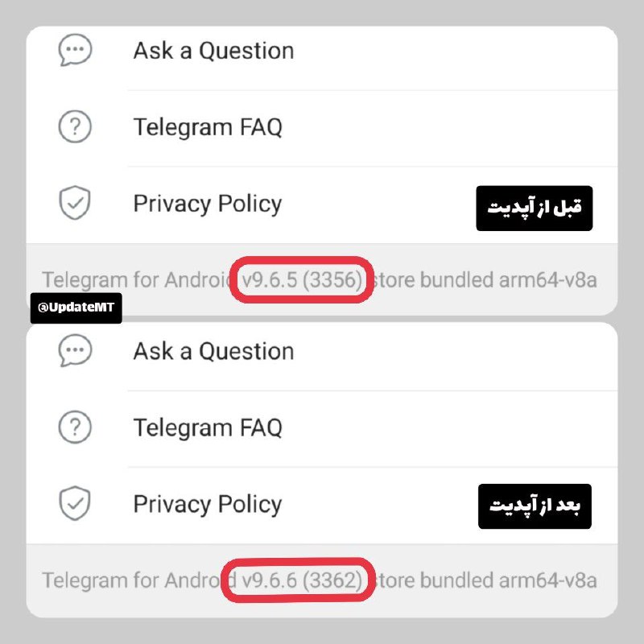Click 'Telegram for Android' text before v9.6.6
Image resolution: width=644 pixels, height=644 pixels.
[x=139, y=580]
